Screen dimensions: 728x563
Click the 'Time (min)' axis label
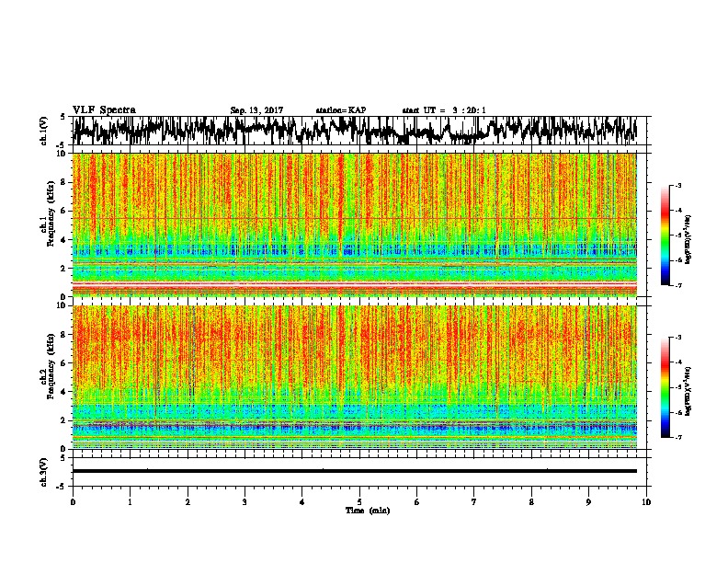(368, 511)
